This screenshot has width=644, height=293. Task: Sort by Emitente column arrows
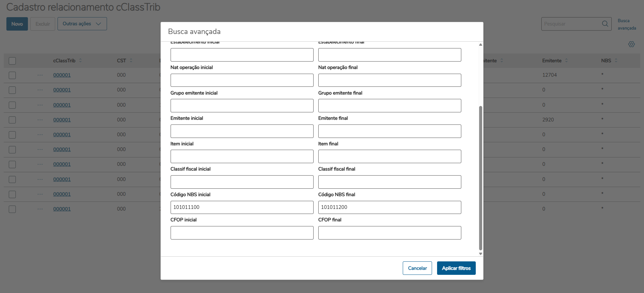566,61
